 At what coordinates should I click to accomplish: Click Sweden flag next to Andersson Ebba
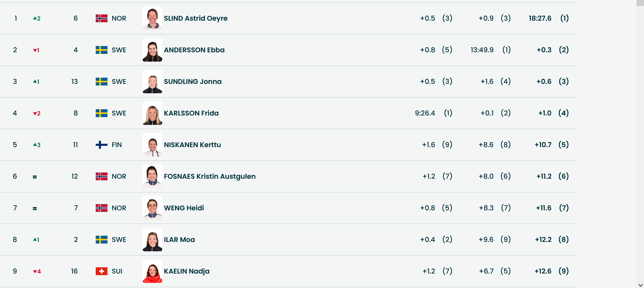click(x=102, y=50)
